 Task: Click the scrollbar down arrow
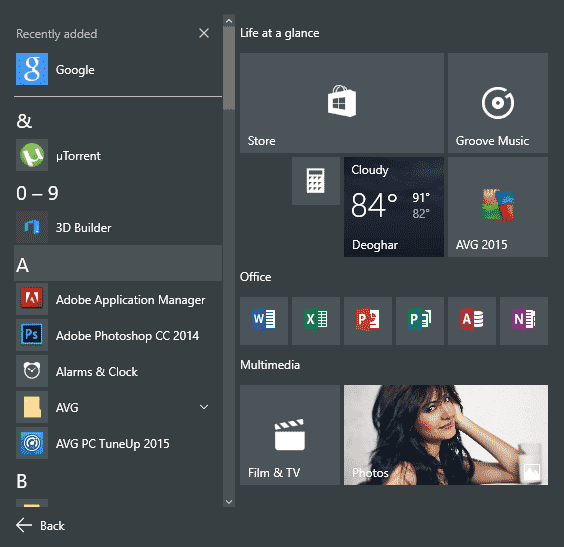tap(229, 502)
